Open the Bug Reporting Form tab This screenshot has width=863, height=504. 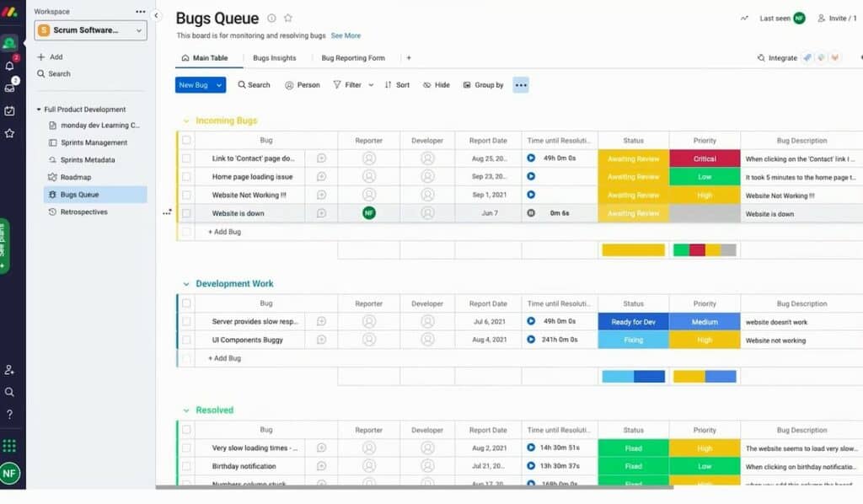pos(353,58)
